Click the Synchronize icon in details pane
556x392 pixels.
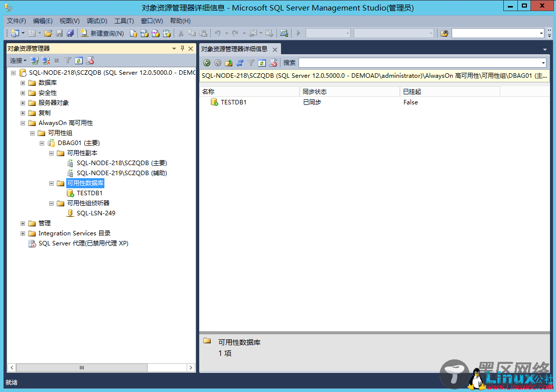click(240, 63)
